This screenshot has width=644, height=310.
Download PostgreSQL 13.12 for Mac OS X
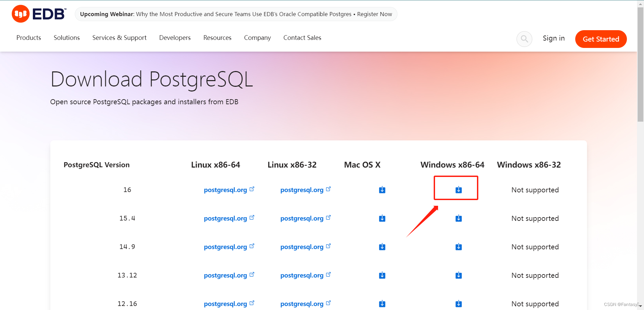point(382,275)
